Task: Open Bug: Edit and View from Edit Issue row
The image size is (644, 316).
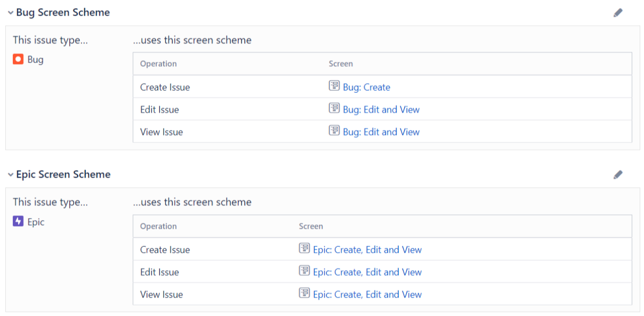Action: pos(381,109)
